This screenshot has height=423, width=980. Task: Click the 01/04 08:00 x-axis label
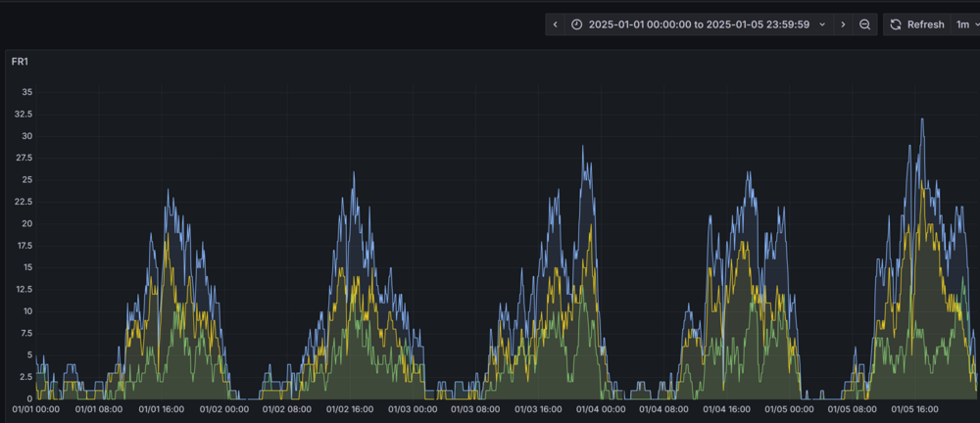point(665,409)
